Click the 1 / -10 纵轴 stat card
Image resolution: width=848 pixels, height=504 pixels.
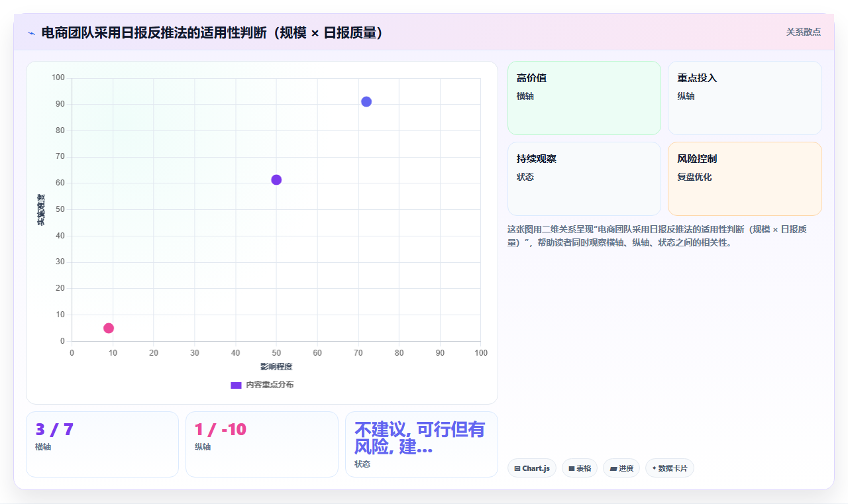coord(262,444)
